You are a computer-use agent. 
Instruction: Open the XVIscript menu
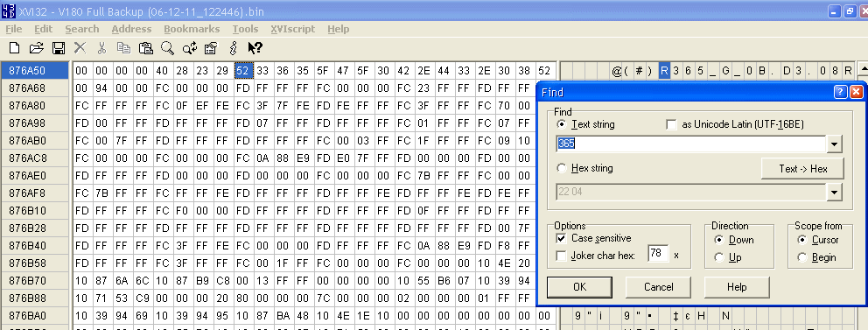point(293,29)
